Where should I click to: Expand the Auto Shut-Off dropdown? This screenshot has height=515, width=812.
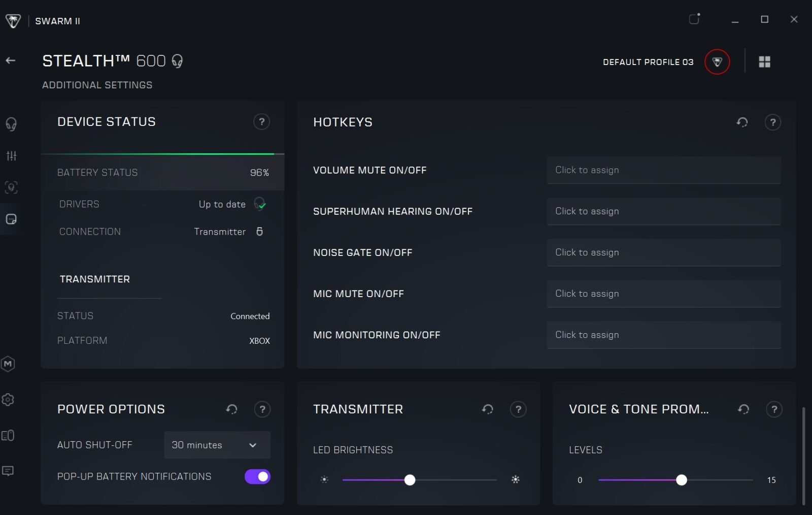217,445
